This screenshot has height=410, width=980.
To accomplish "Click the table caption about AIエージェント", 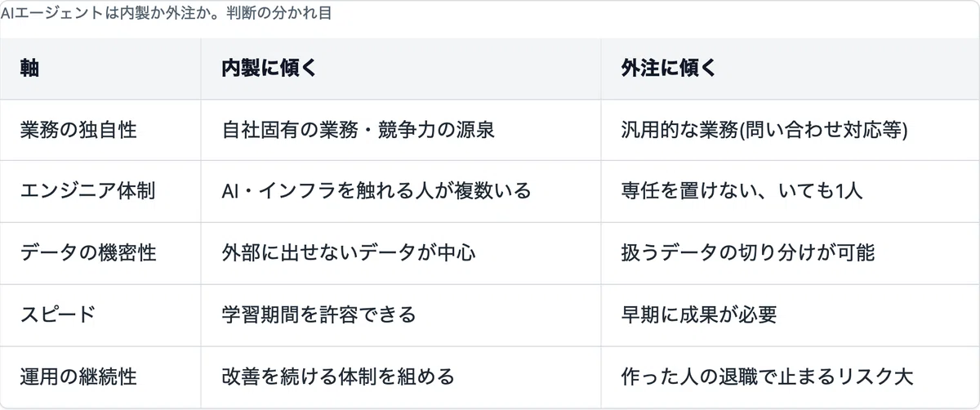I will [166, 14].
